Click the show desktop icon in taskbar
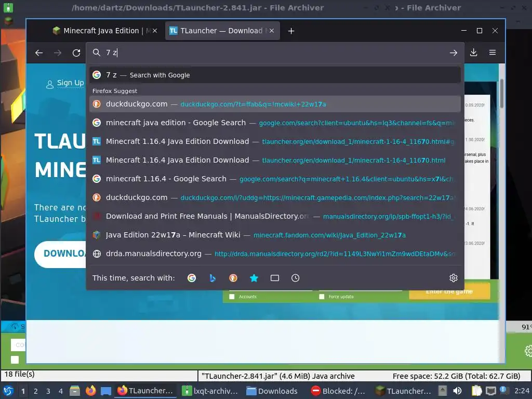 106,391
